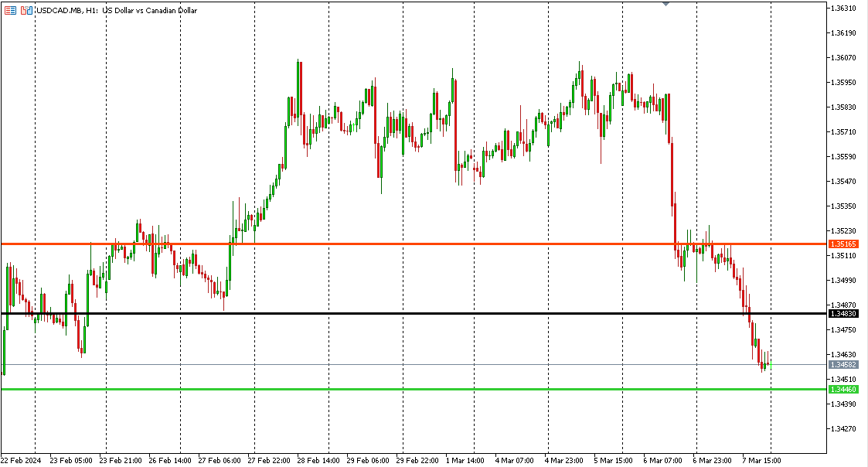Select the orange horizontal line at 1.35165
Image resolution: width=868 pixels, height=467 pixels.
pos(464,244)
